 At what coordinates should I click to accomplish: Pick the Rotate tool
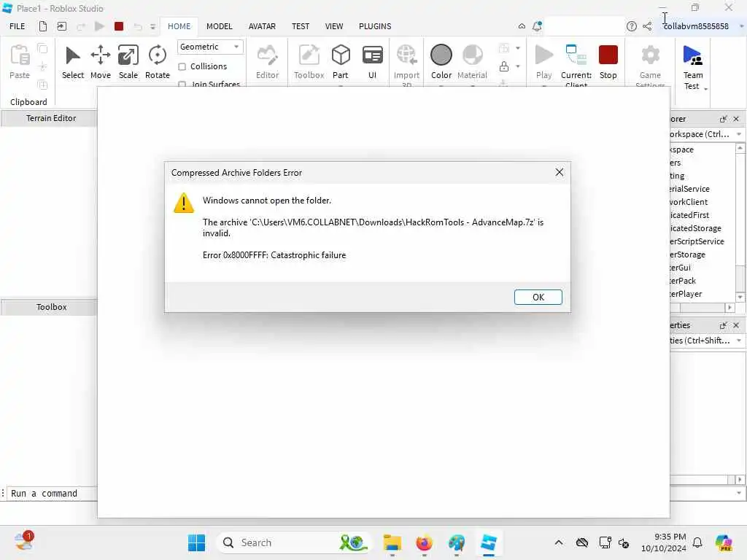158,62
